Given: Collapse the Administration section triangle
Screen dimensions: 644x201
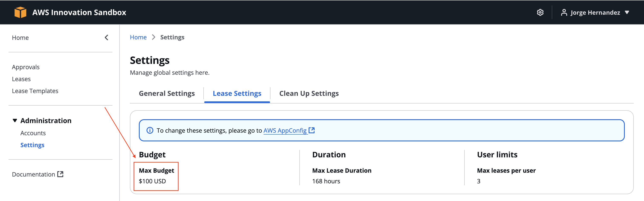Looking at the screenshot, I should pos(15,121).
